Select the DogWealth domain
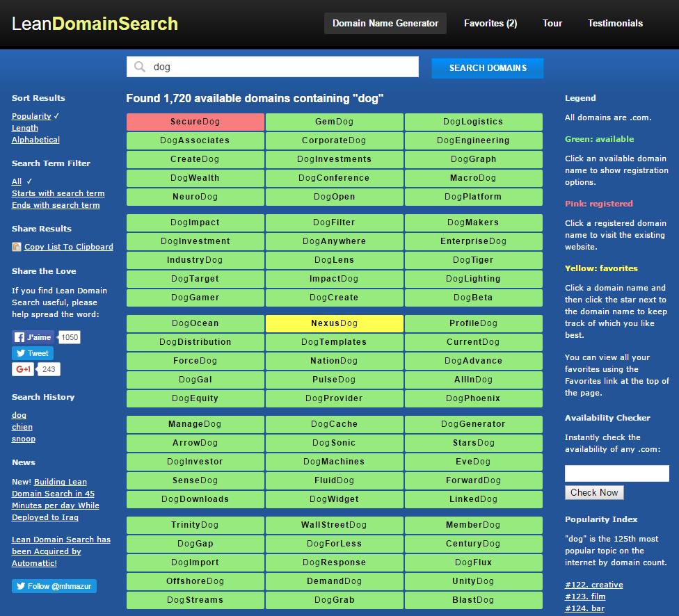The image size is (679, 616). point(195,178)
